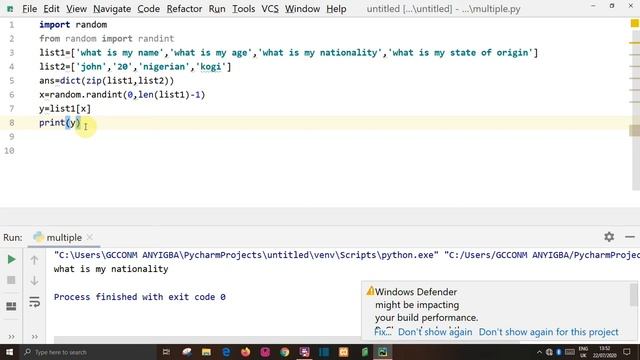Open the Navigate menu
This screenshot has height=360, width=640.
[112, 9]
